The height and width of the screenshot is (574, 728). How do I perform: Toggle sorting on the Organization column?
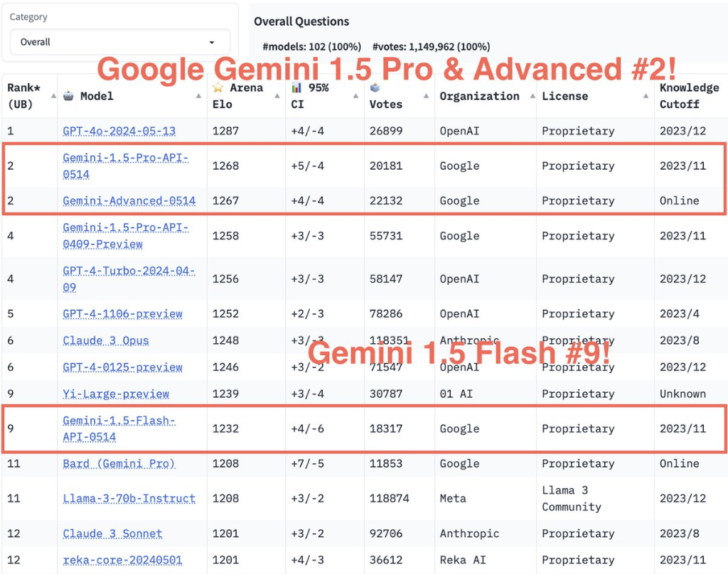pos(533,97)
